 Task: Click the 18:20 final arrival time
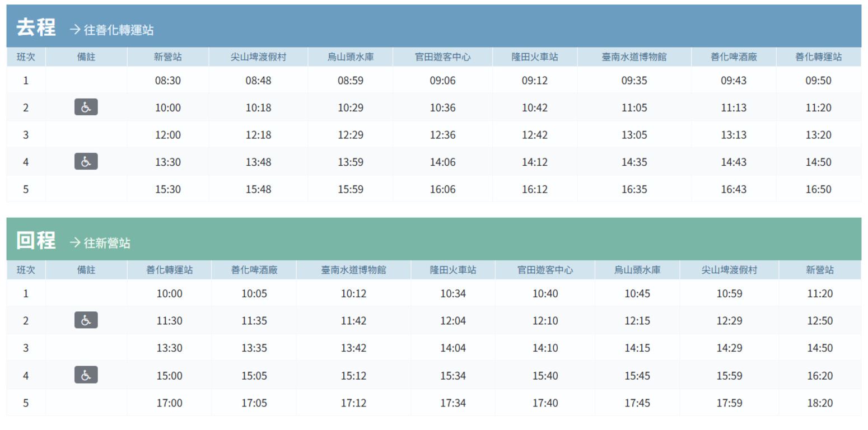(x=819, y=403)
